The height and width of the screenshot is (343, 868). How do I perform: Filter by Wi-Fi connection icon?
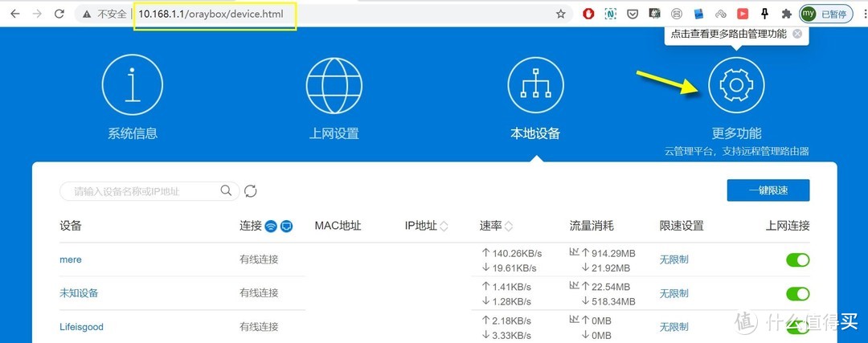coord(271,226)
